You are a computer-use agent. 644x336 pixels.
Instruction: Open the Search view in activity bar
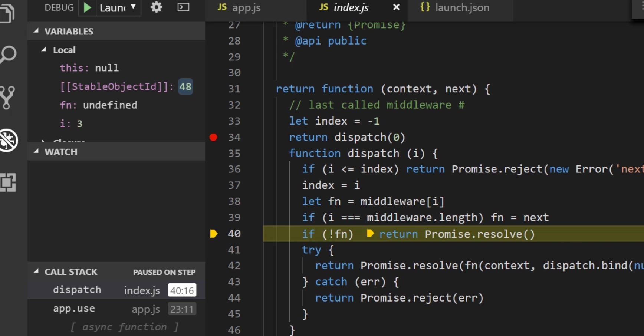point(8,55)
